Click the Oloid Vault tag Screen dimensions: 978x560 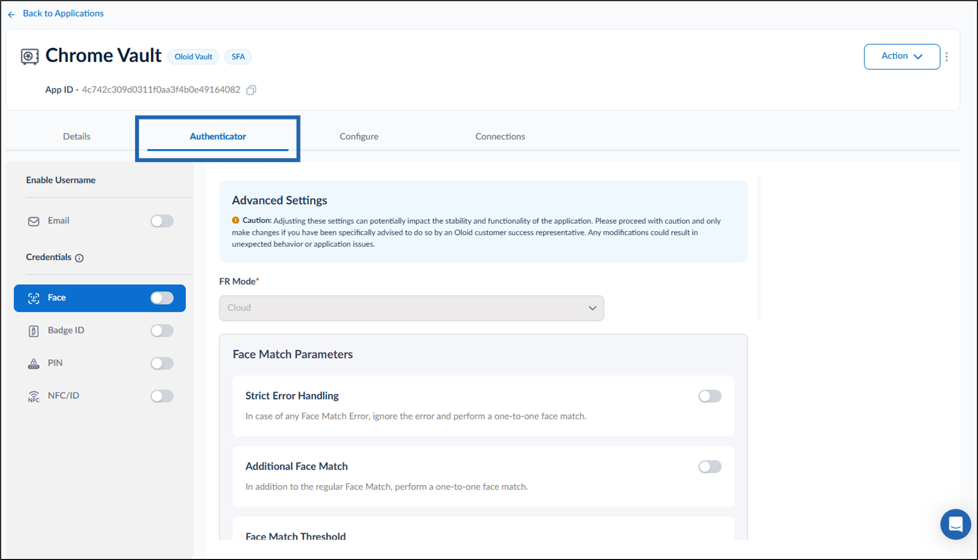coord(193,57)
